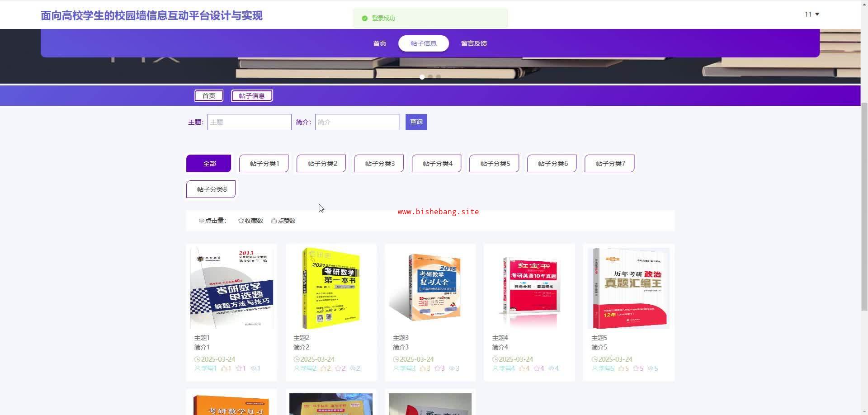Viewport: 868px width, 415px height.
Task: Click the 主题3 post title
Action: 401,338
